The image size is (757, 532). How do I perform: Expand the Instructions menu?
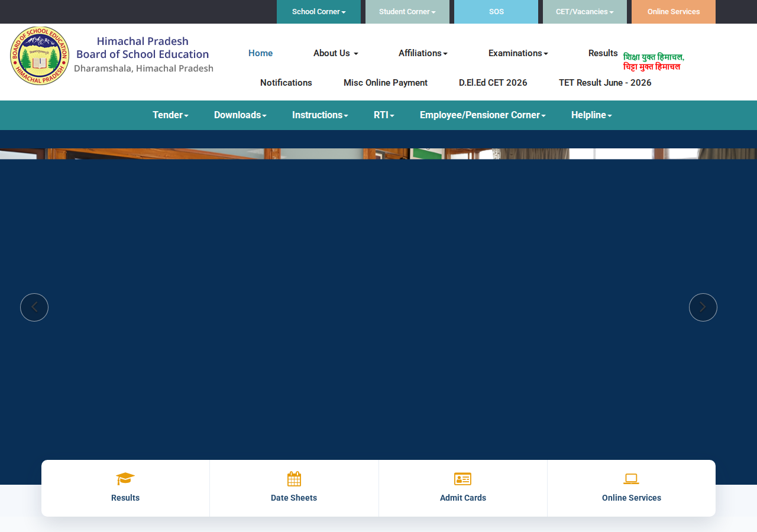coord(320,115)
